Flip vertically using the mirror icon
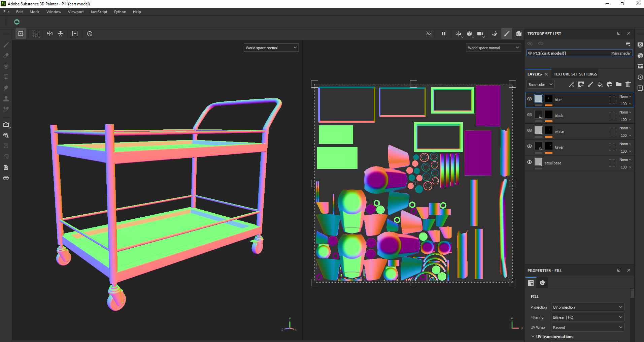Image resolution: width=644 pixels, height=342 pixels. pyautogui.click(x=61, y=34)
